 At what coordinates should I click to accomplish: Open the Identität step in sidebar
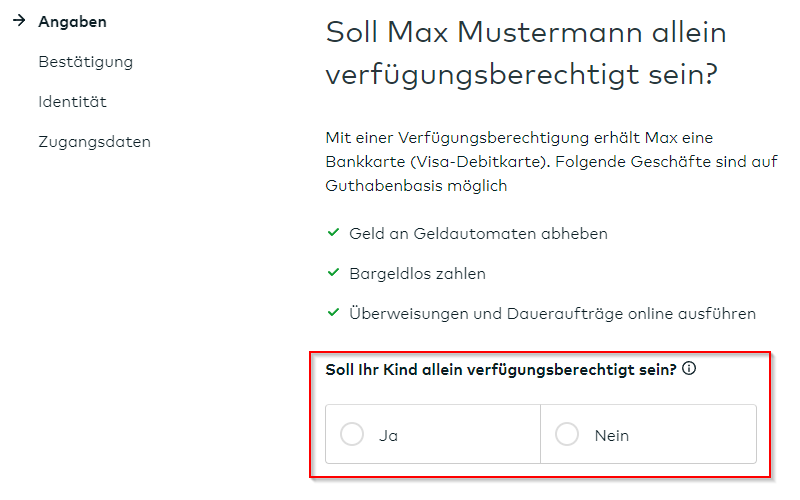pos(72,102)
